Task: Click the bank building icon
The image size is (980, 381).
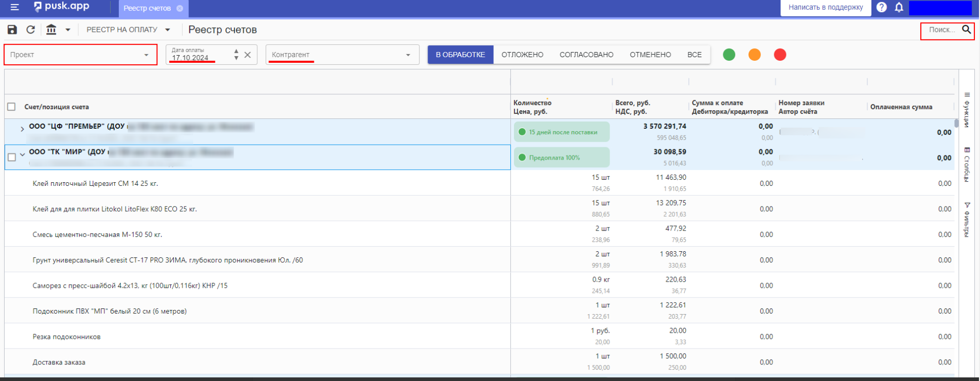Action: point(51,30)
